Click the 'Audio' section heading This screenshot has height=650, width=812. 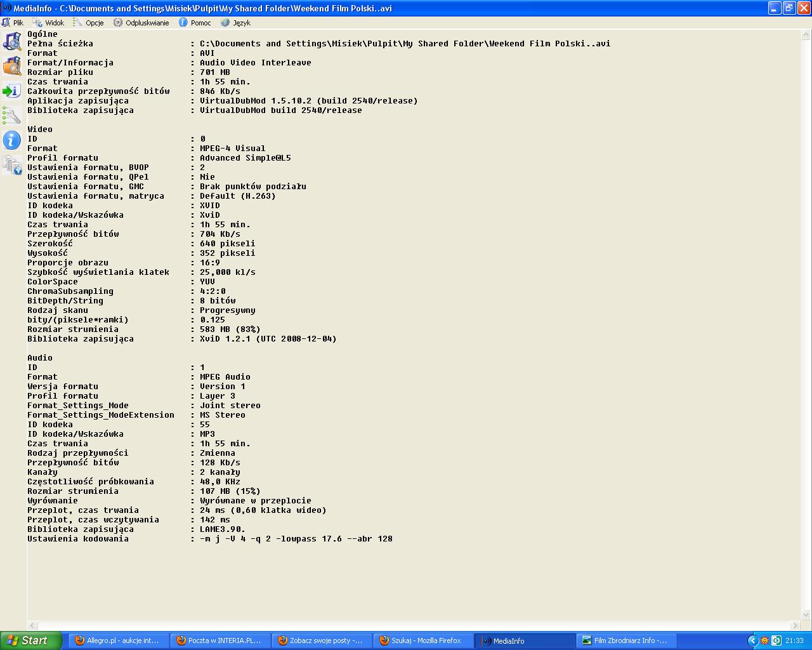point(40,358)
